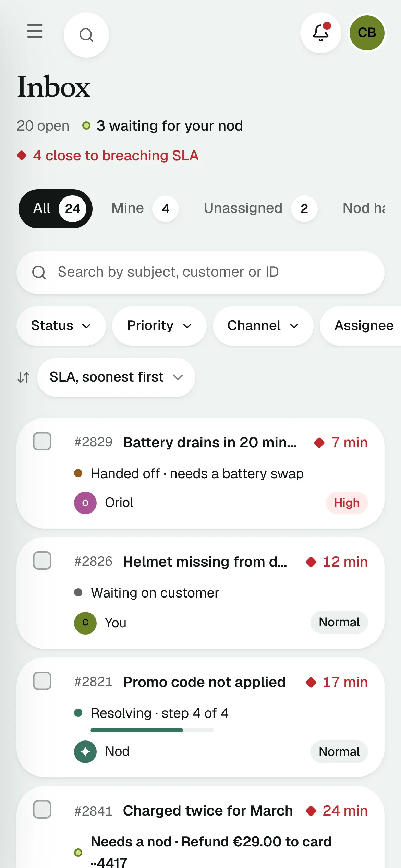
Task: Click ticket ID #2841
Action: pos(94,811)
